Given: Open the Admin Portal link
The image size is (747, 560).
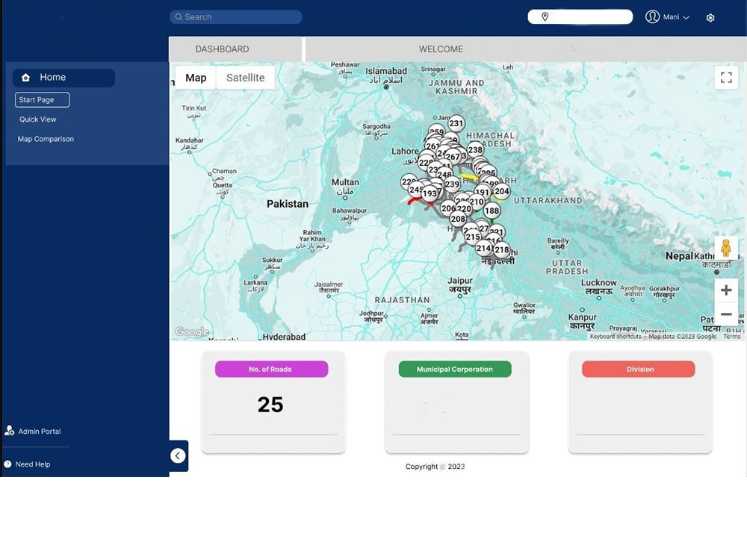Looking at the screenshot, I should (40, 432).
